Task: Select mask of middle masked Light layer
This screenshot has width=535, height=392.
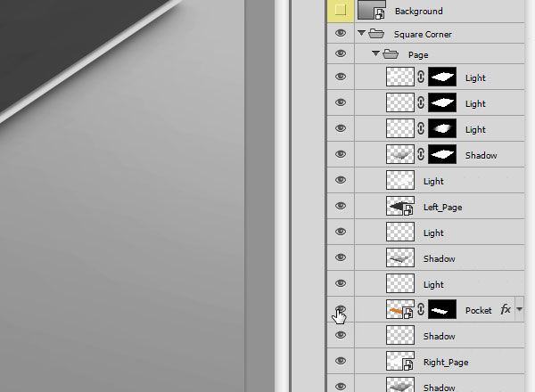Action: click(442, 102)
